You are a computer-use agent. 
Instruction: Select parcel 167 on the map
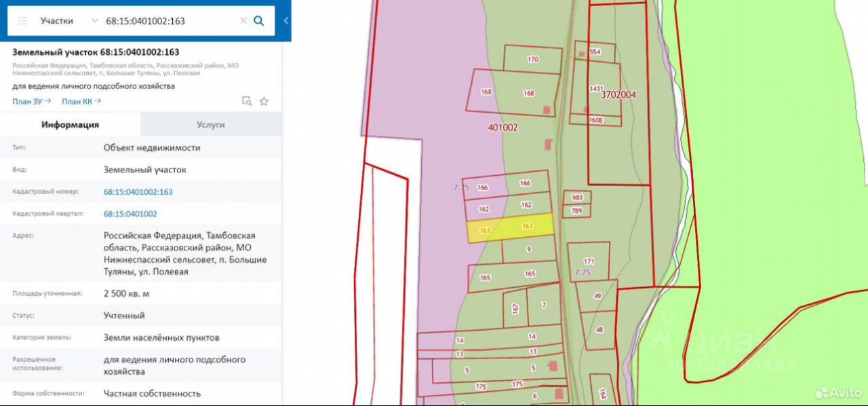[515, 309]
